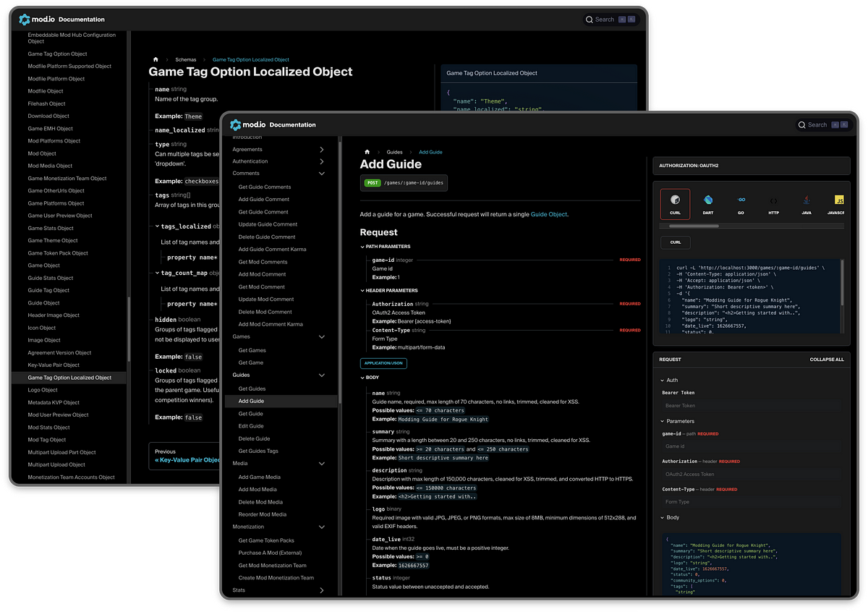
Task: Collapse the Path Parameters section
Action: (x=363, y=247)
